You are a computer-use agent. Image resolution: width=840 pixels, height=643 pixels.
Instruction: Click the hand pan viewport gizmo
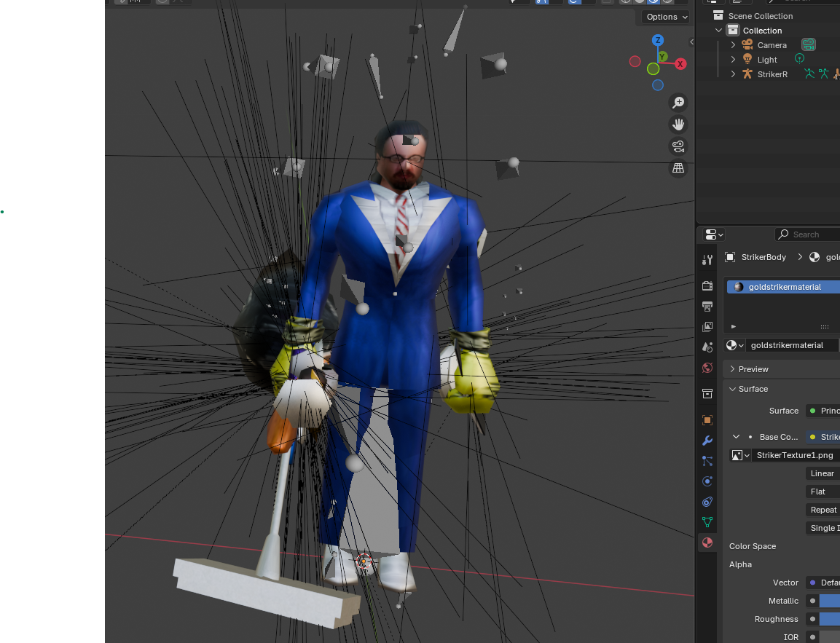pyautogui.click(x=678, y=125)
